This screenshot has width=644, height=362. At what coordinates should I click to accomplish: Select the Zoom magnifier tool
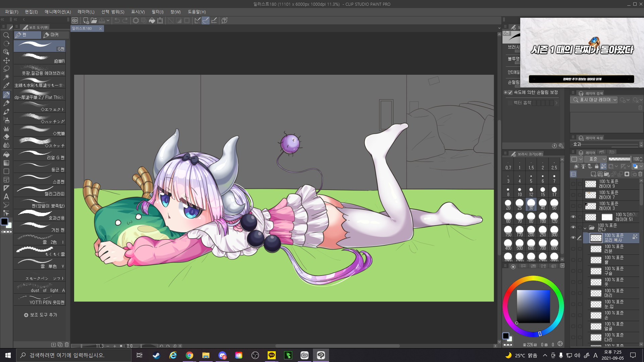6,35
